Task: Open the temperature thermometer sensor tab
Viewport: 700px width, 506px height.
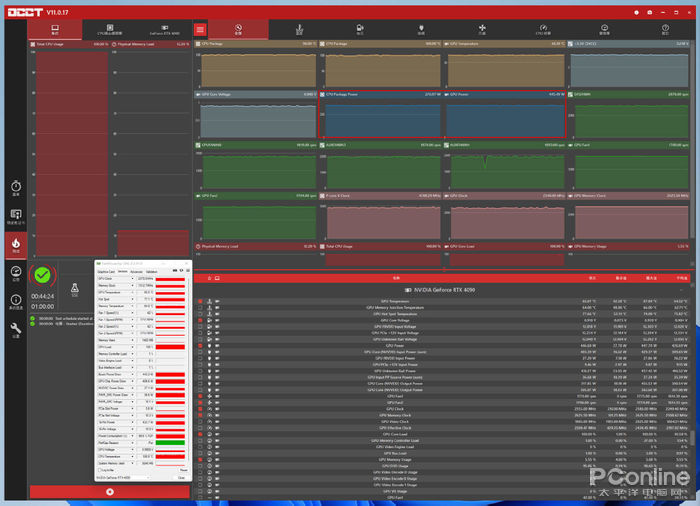Action: (299, 30)
